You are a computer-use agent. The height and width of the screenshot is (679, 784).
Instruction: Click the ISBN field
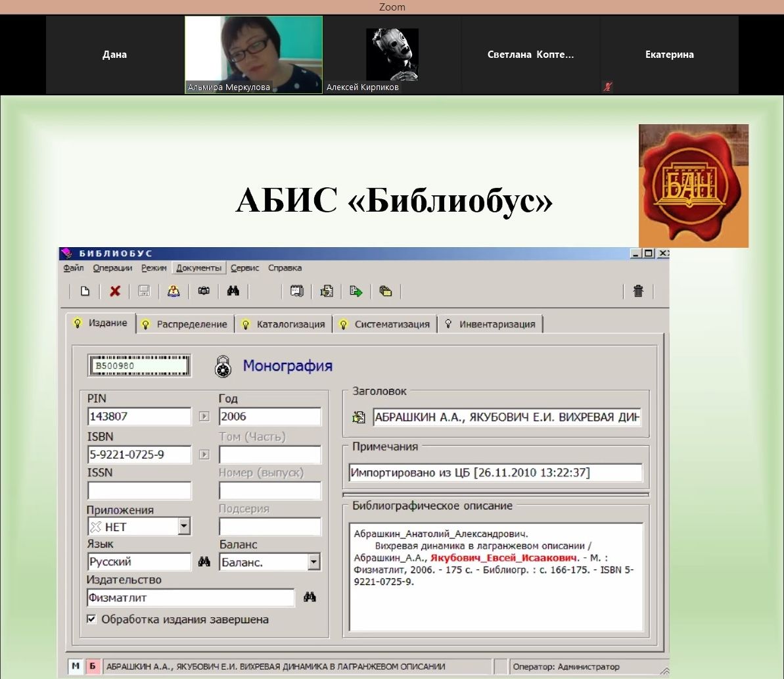tap(139, 454)
